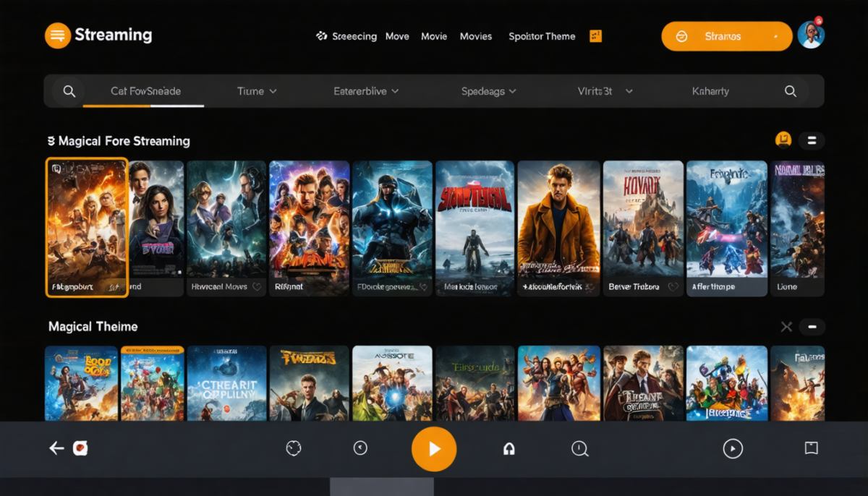This screenshot has width=868, height=496.
Task: Favorite the Htwcanl Mows card heart
Action: click(x=256, y=287)
